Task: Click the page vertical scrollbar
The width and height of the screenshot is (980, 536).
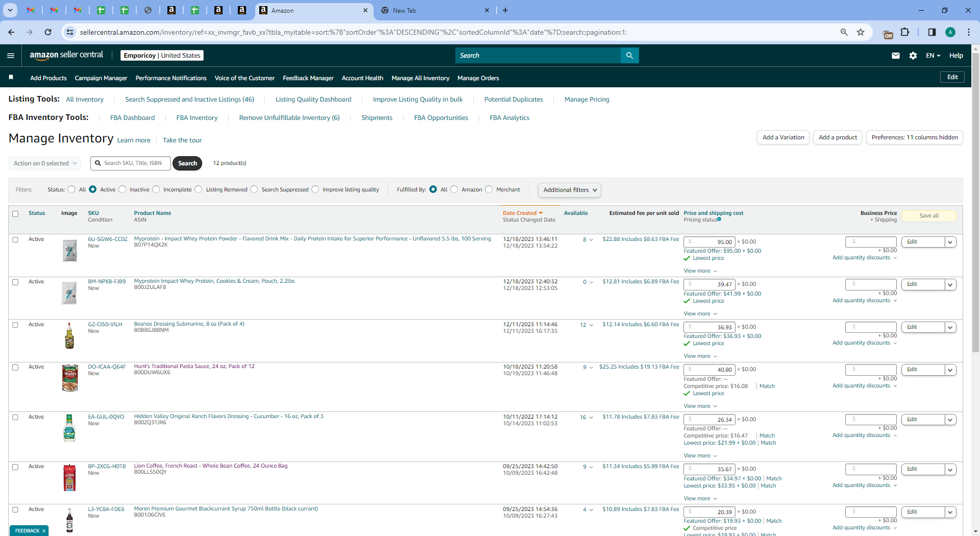Action: [975, 203]
